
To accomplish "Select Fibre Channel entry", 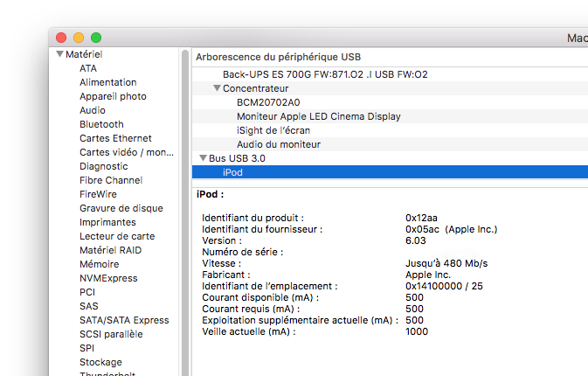I will coord(111,180).
